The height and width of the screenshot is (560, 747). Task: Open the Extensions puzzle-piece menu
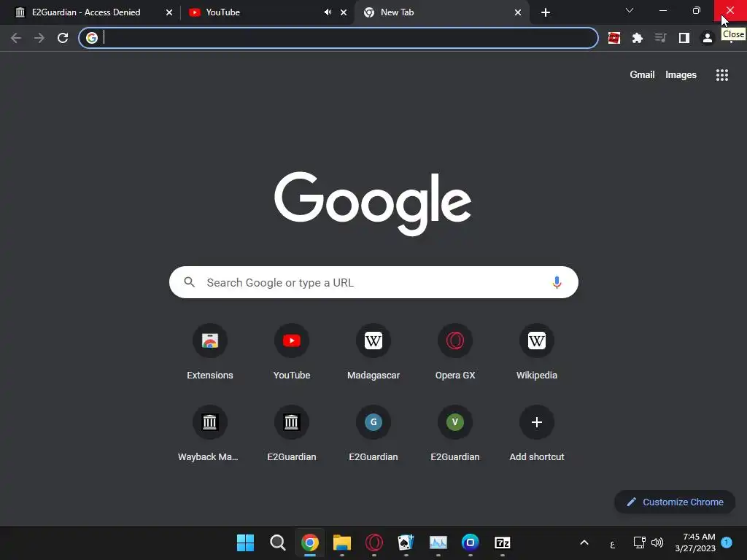coord(638,38)
